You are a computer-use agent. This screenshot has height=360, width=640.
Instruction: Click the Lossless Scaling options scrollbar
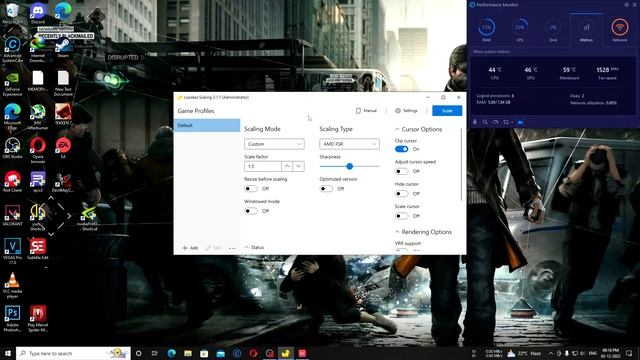click(x=462, y=165)
